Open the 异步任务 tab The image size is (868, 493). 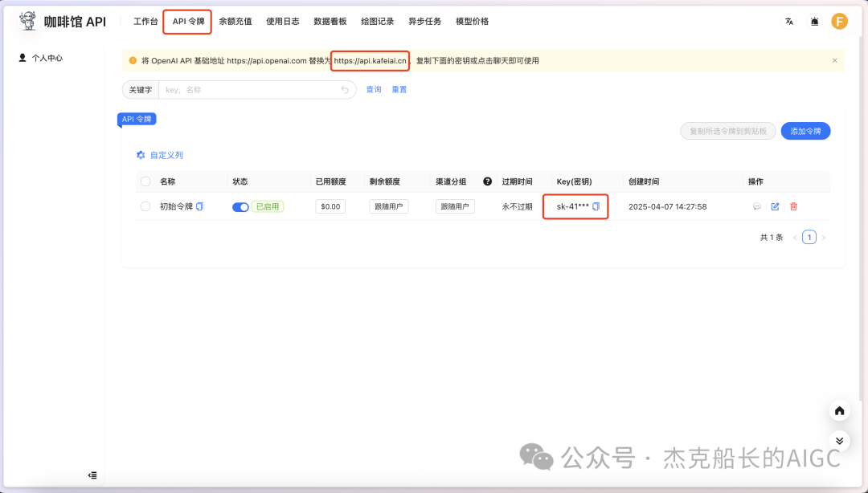point(424,22)
